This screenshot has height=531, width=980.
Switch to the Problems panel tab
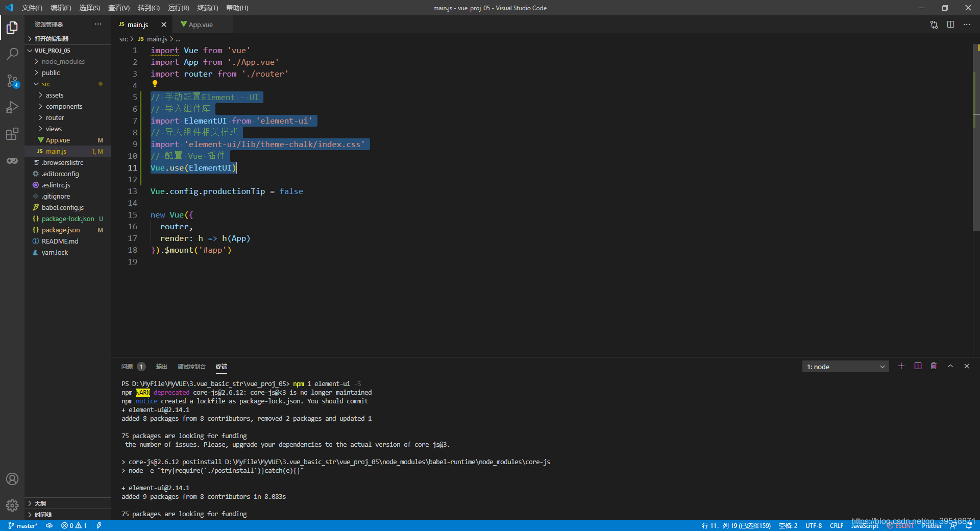tap(133, 367)
